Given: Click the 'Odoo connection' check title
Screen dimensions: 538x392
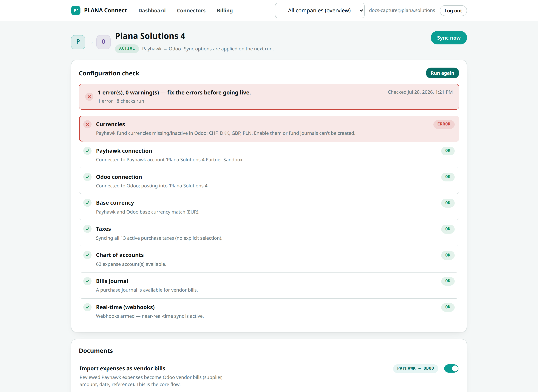Looking at the screenshot, I should (119, 177).
